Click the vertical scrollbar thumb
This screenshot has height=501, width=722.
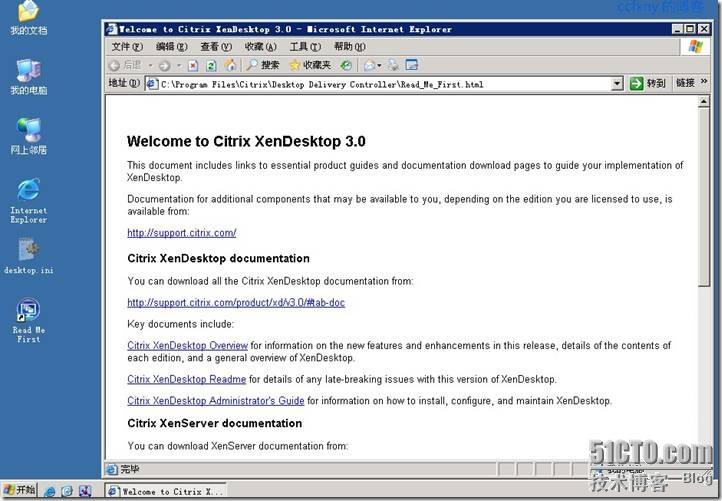(x=703, y=197)
